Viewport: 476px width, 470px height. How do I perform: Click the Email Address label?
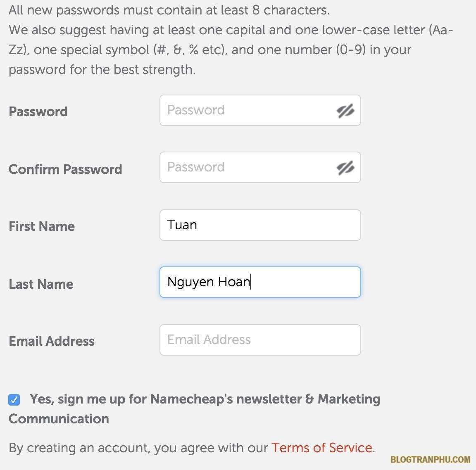[x=52, y=341]
